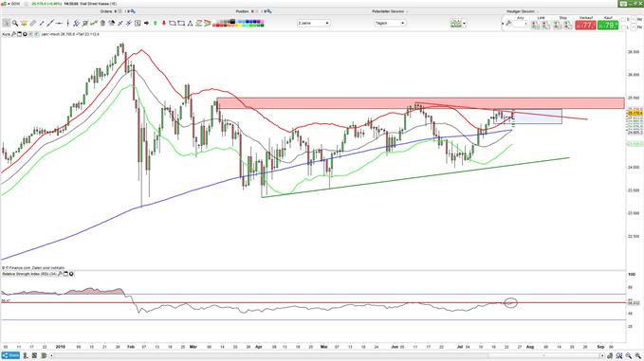644x361 pixels.
Task: Click the Orders label in header
Action: coord(106,11)
